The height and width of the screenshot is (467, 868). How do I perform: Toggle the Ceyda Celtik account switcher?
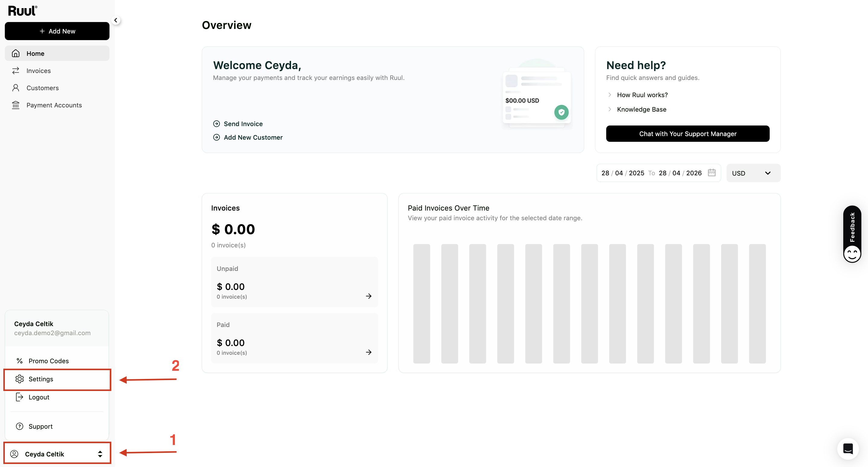[x=57, y=453]
